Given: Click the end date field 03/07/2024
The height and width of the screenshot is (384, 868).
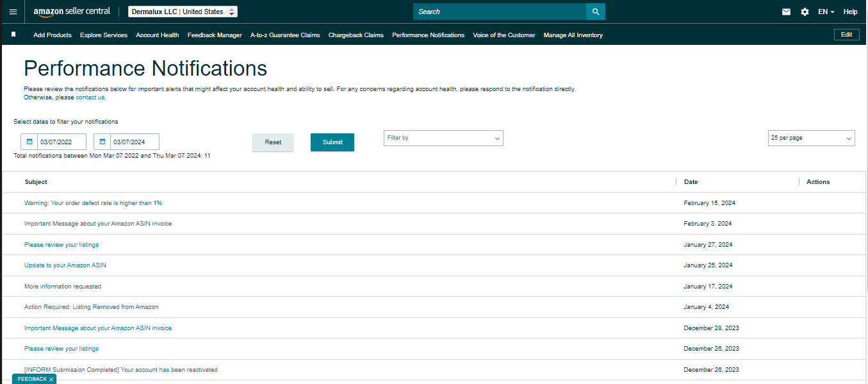Looking at the screenshot, I should coord(135,142).
